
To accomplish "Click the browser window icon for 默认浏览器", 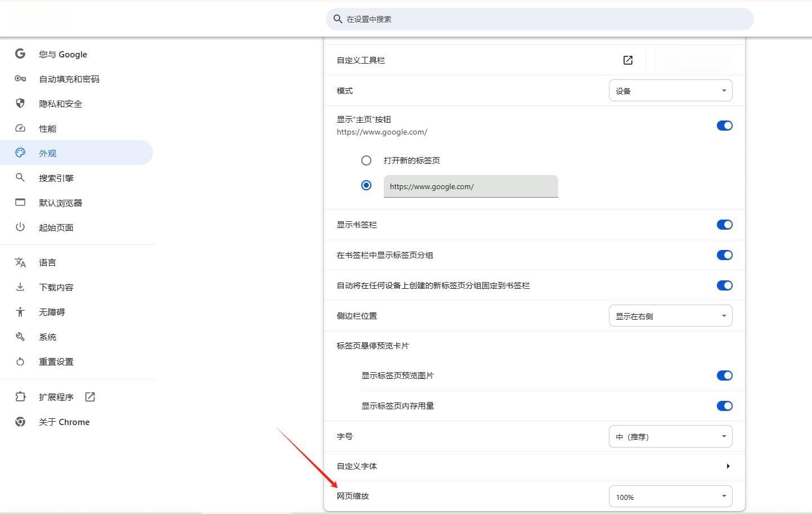I will [20, 202].
